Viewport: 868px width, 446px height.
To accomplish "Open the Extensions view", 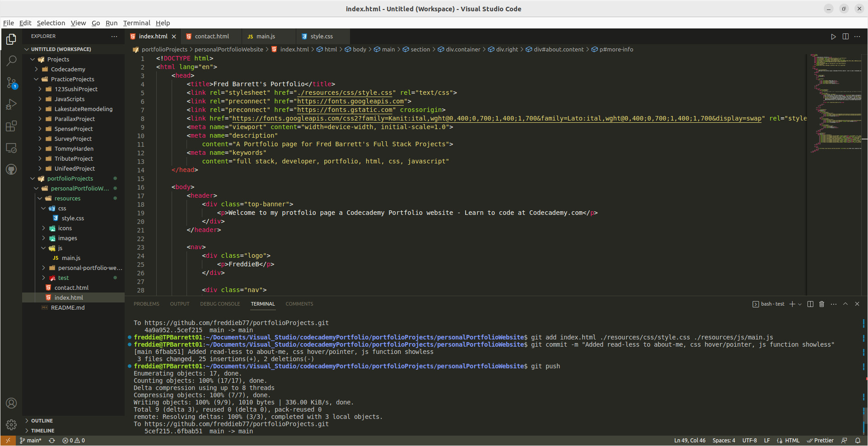I will 11,126.
